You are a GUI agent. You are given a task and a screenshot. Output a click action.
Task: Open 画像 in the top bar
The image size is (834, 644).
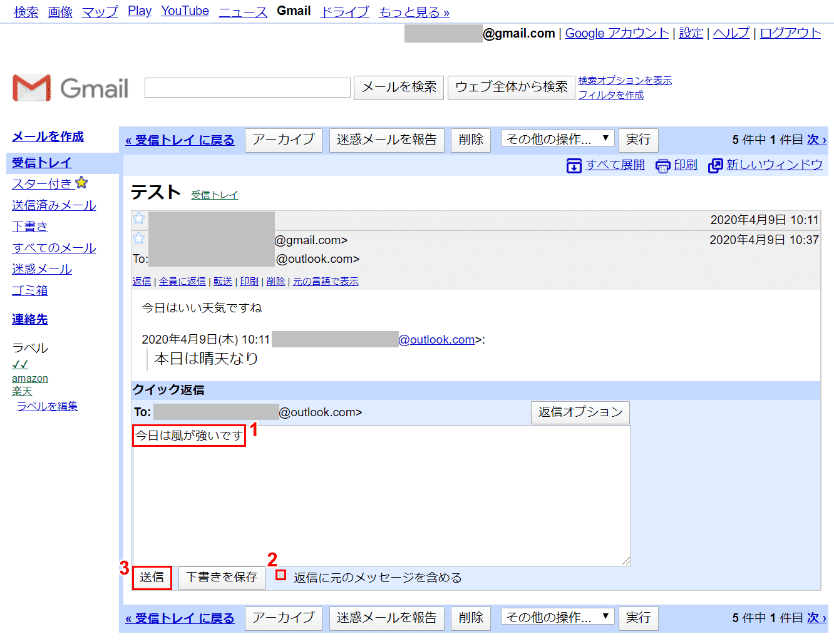click(x=60, y=12)
